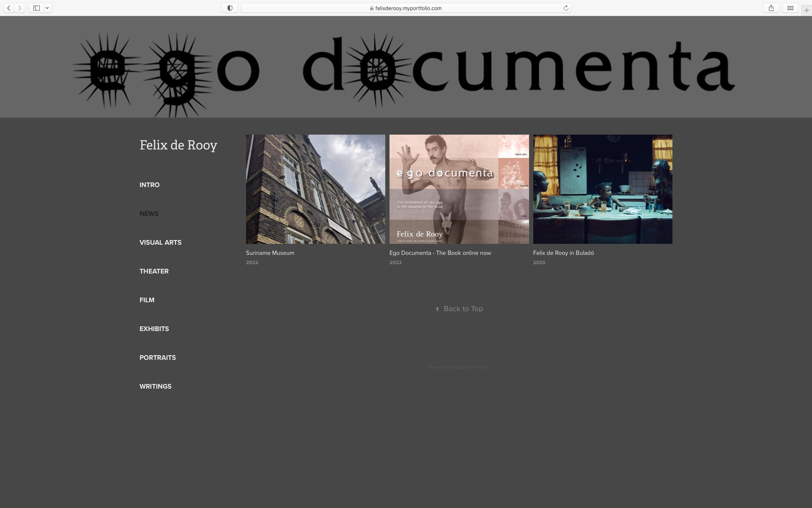This screenshot has width=812, height=508.
Task: Click the privacy shield icon
Action: 230,8
